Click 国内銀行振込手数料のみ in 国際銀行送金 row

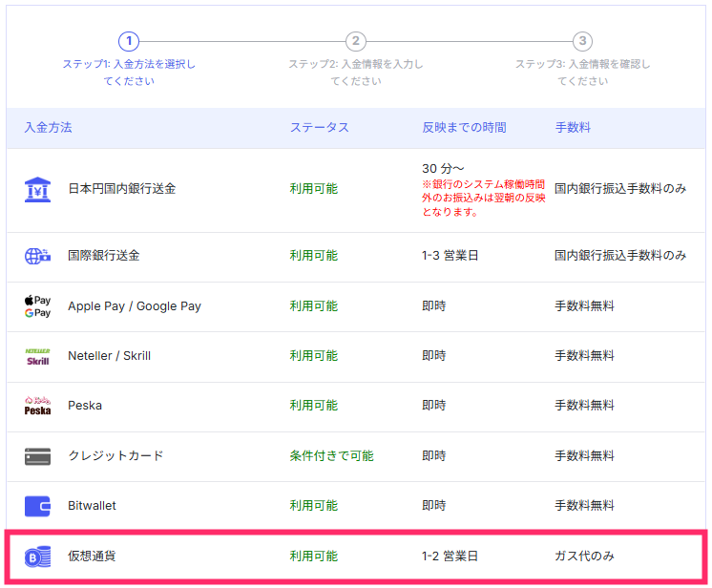pos(620,255)
